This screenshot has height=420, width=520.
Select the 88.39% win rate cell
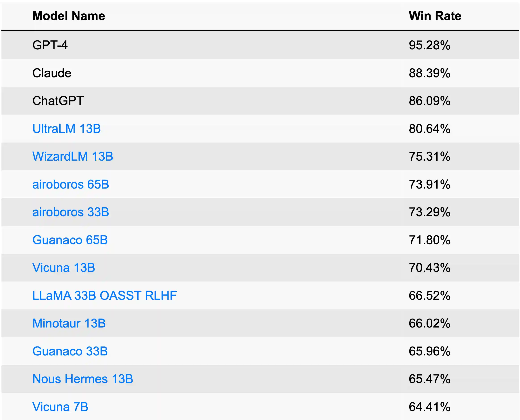[x=429, y=73]
